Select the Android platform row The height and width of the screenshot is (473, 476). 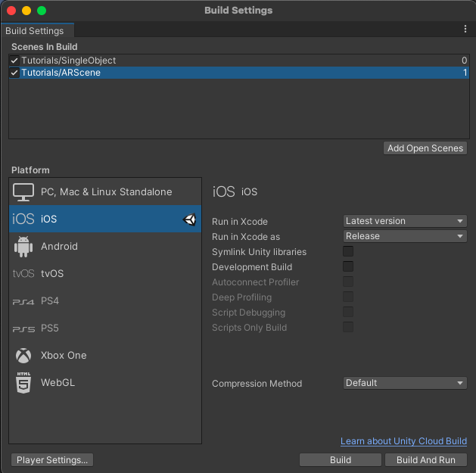pos(105,246)
